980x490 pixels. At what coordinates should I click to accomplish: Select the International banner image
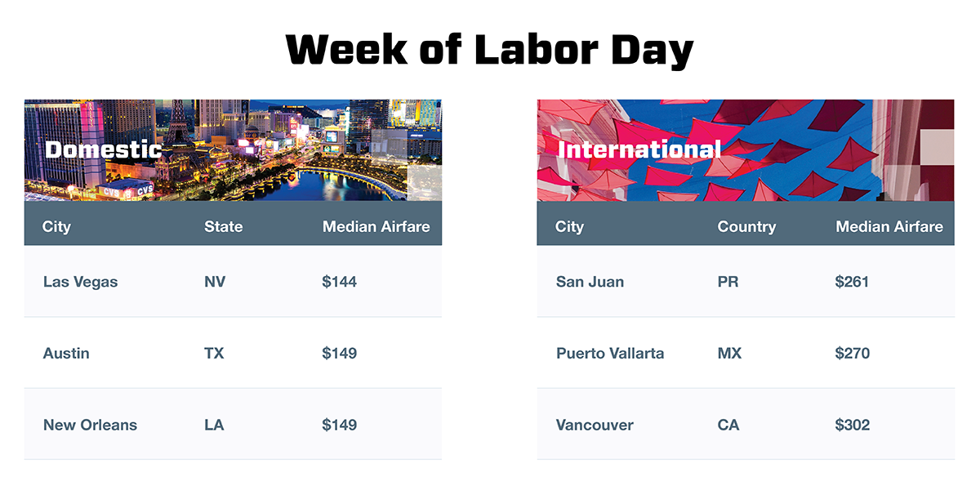pos(746,150)
